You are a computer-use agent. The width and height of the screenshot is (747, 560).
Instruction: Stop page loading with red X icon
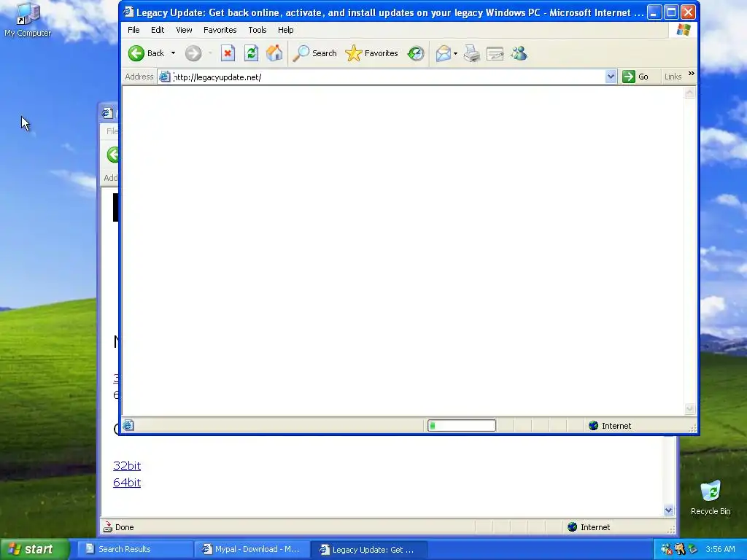228,53
